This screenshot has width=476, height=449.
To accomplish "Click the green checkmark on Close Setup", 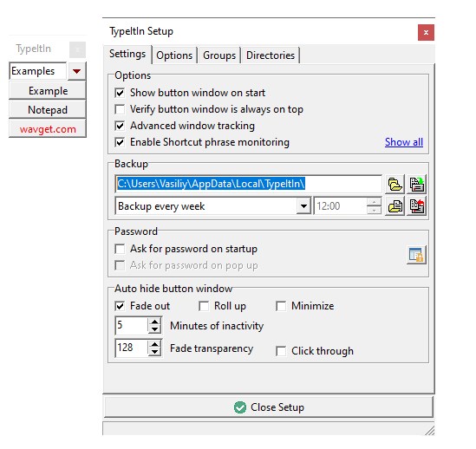I will pyautogui.click(x=240, y=407).
